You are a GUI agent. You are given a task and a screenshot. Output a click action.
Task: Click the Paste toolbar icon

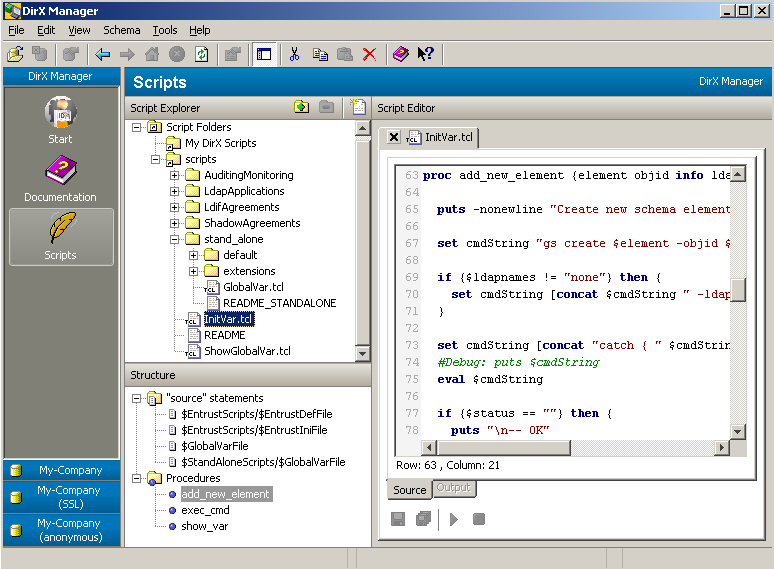[x=345, y=54]
